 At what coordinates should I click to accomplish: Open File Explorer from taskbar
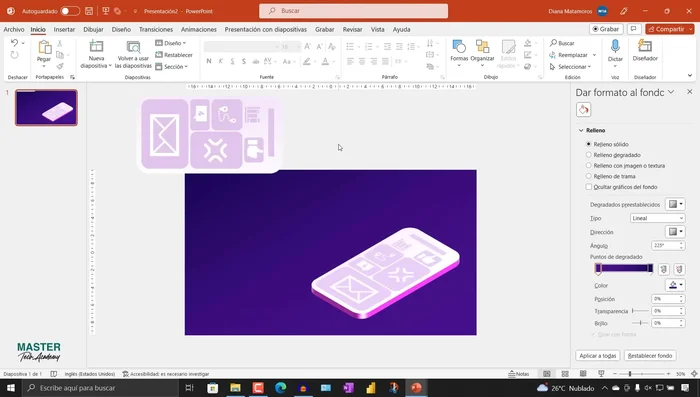point(235,388)
